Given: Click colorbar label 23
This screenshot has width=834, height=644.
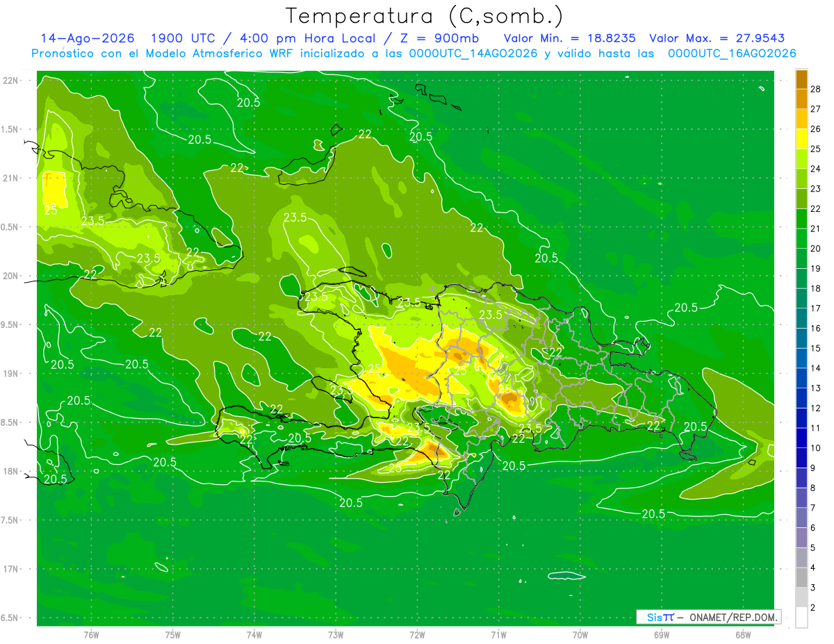Looking at the screenshot, I should (816, 188).
